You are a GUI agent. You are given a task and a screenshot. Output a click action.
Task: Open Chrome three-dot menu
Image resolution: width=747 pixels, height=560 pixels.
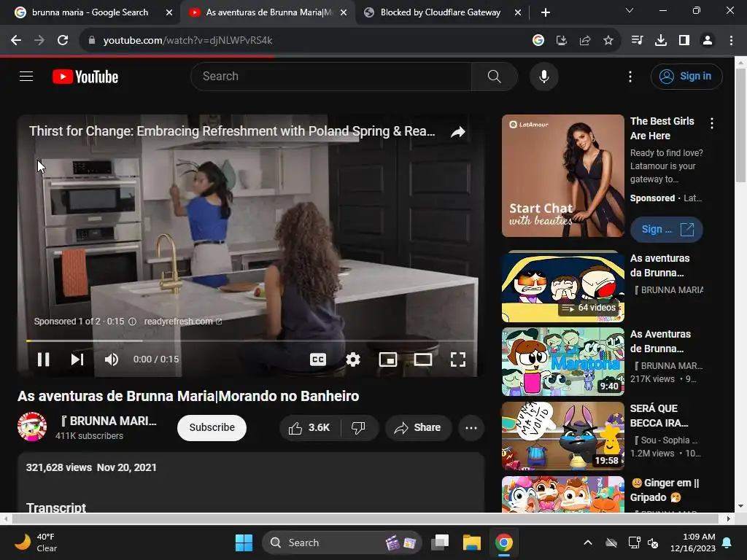[731, 41]
